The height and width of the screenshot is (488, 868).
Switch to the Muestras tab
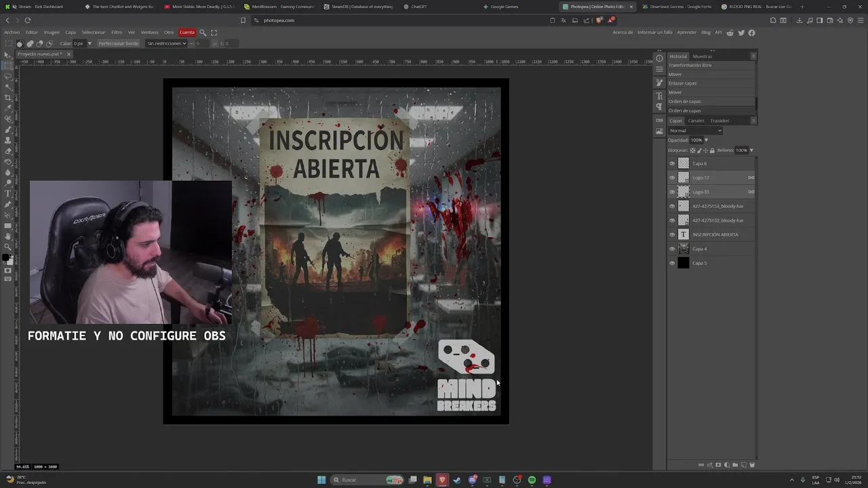[x=703, y=56]
